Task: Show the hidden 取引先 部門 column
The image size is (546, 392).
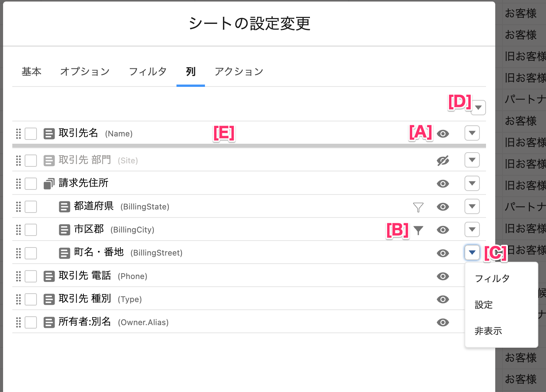Action: (443, 161)
